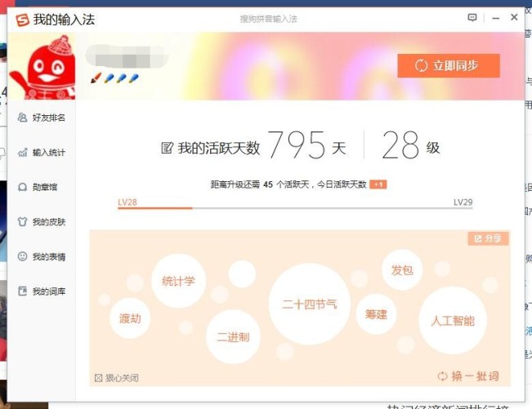Screen dimensions: 532x409
Task: Close the 我的输入法 window
Action: (514, 17)
